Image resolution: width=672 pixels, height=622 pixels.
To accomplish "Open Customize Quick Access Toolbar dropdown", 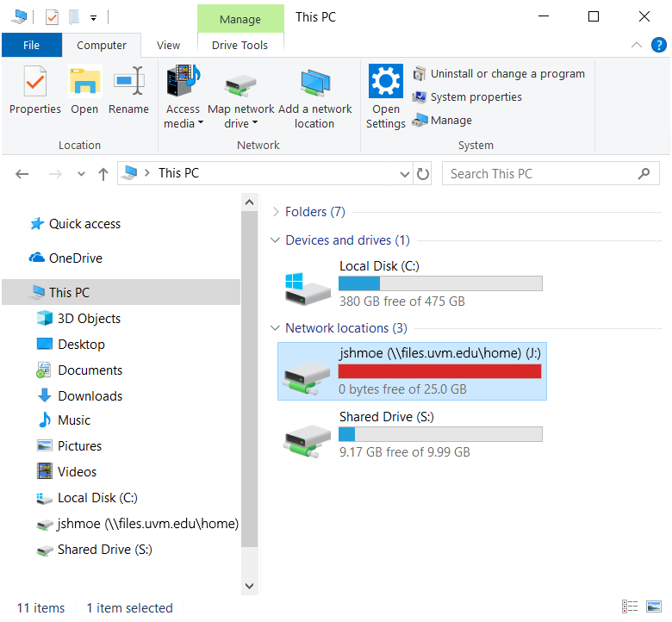I will tap(93, 17).
